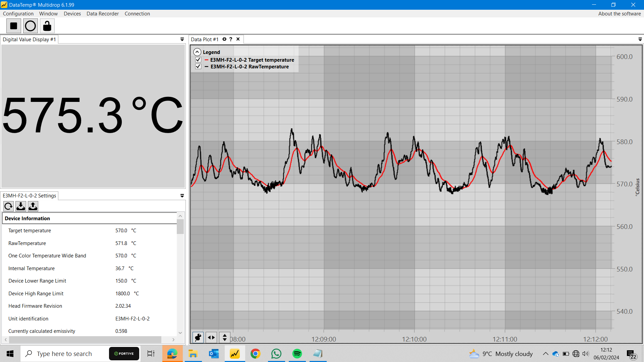Open the Settings panel dropdown arrow

tap(182, 195)
